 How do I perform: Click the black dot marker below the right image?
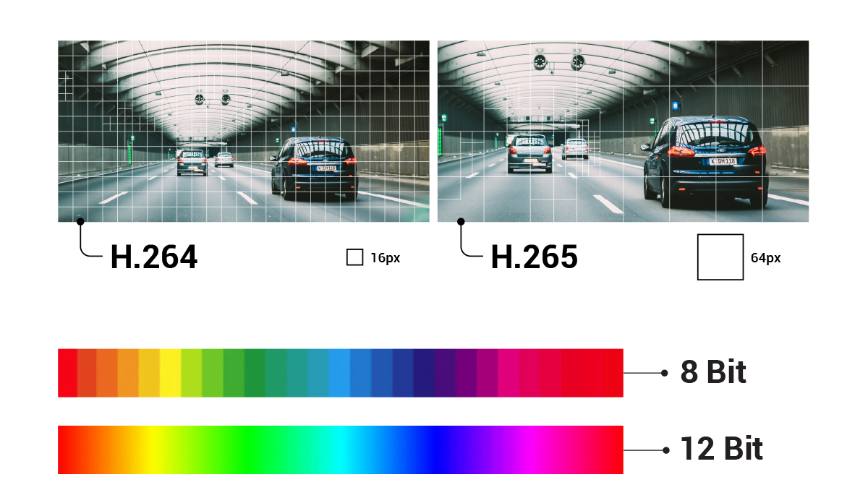(x=461, y=221)
